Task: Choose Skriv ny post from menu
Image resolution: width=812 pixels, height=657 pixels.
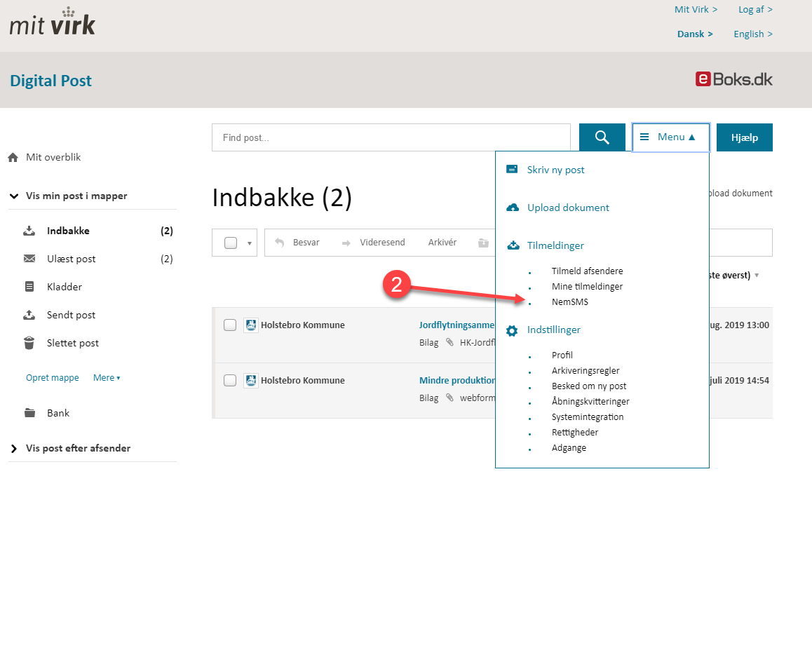Action: tap(555, 170)
